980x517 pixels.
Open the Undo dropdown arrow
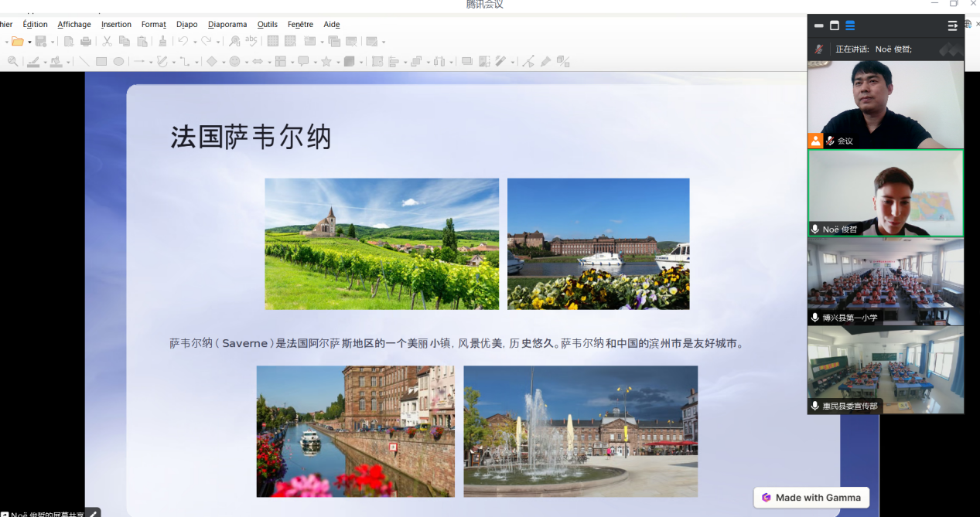[194, 41]
